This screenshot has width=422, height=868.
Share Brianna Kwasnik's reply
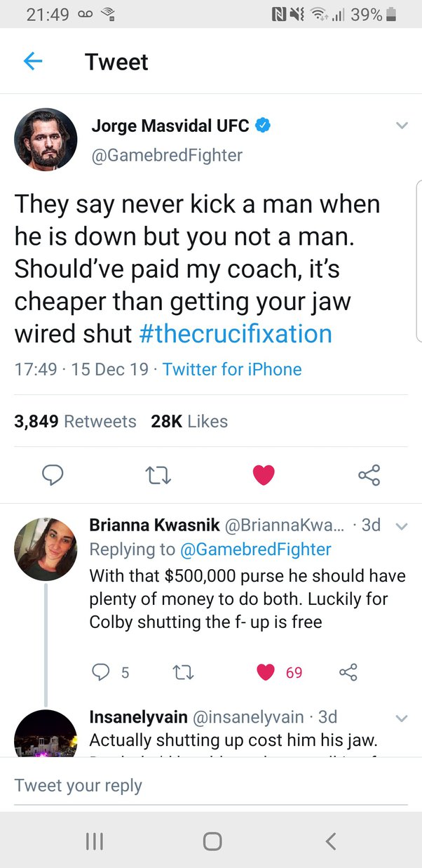tap(348, 672)
